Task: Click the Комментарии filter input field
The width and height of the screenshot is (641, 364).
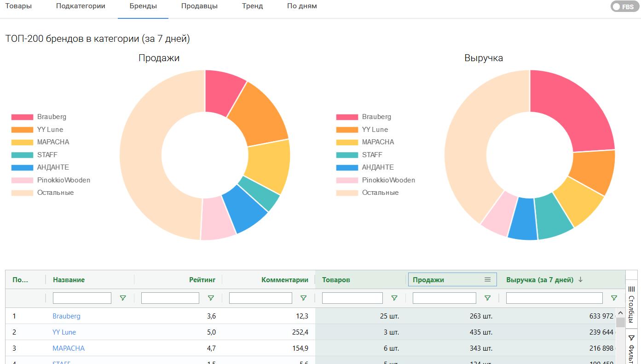Action: [x=260, y=298]
